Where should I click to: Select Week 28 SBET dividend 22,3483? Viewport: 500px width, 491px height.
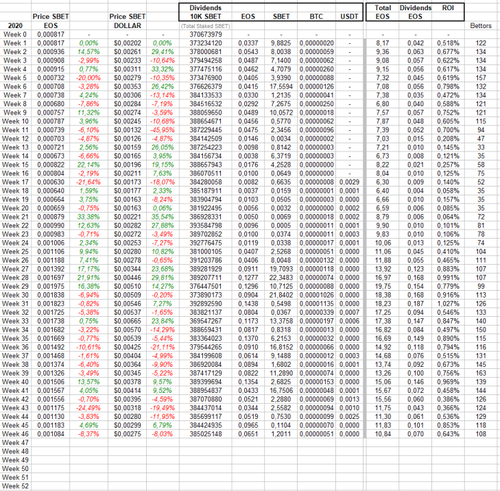[x=281, y=278]
